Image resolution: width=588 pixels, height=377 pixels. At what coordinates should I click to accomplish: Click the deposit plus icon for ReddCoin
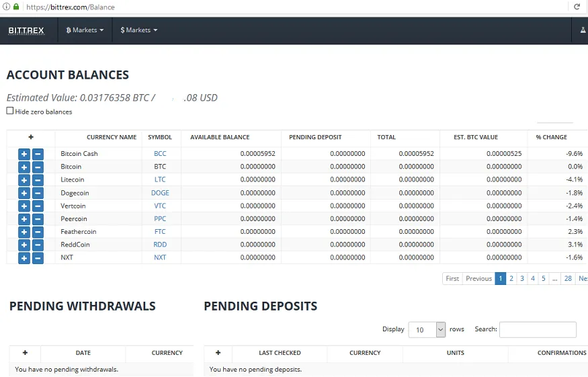click(x=24, y=245)
